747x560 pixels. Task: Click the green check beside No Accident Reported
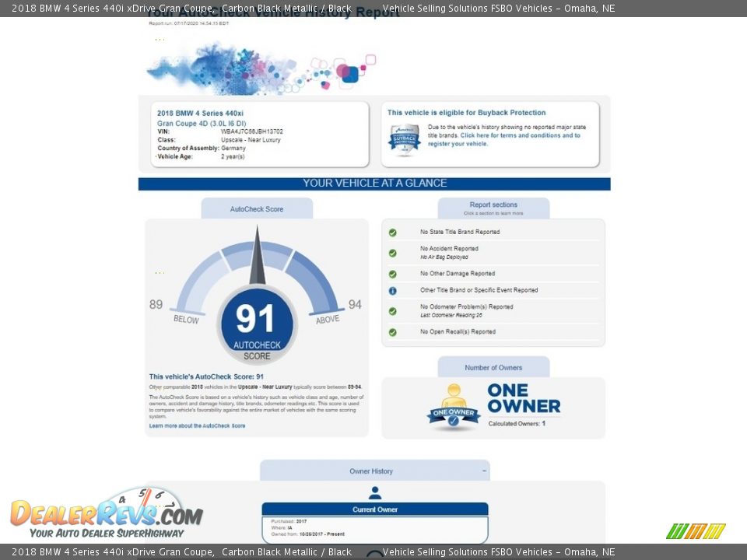(393, 253)
